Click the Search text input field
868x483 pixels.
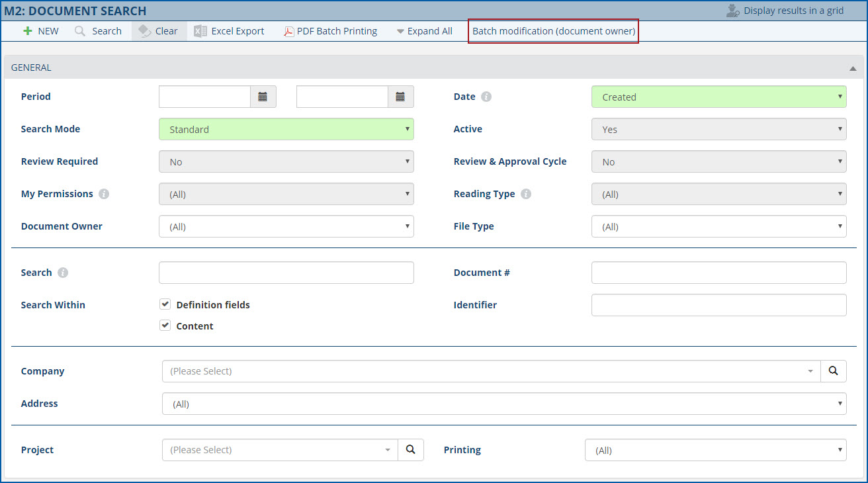286,273
